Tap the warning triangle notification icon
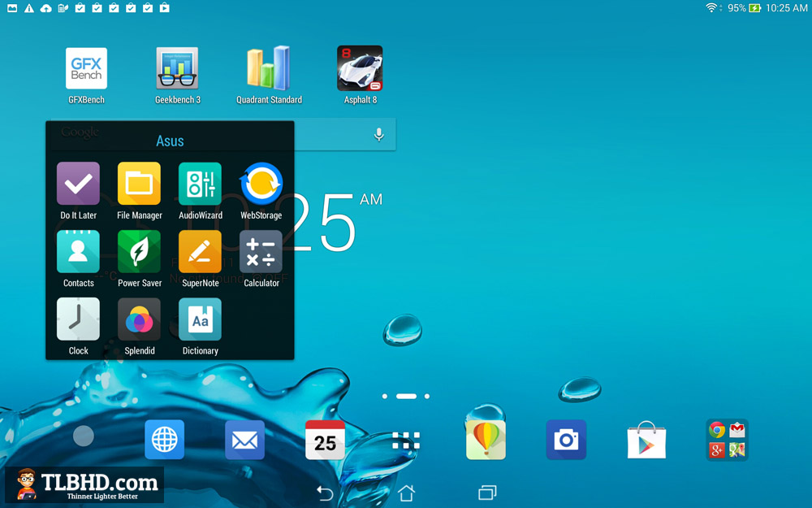Screen dimensions: 812x508 [x=29, y=8]
